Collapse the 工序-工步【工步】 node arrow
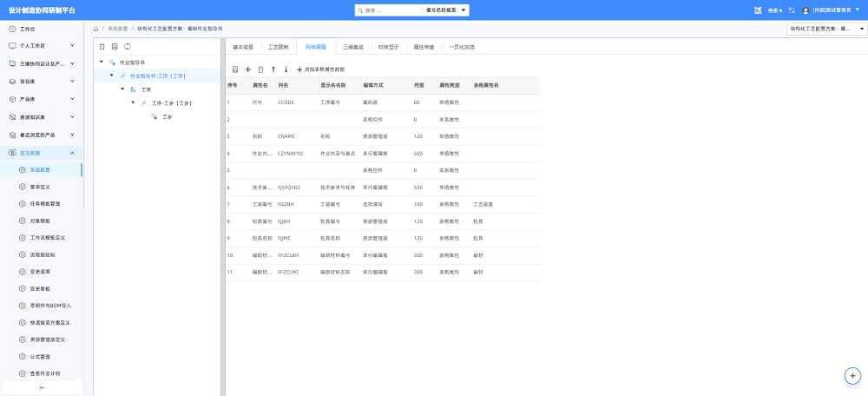Screen dimensions: 868x396 pos(133,102)
